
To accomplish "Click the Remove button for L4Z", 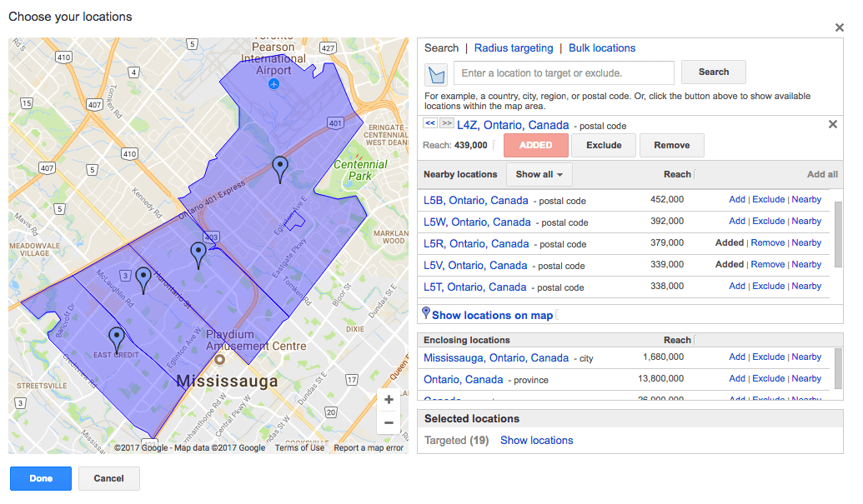I will pyautogui.click(x=671, y=145).
